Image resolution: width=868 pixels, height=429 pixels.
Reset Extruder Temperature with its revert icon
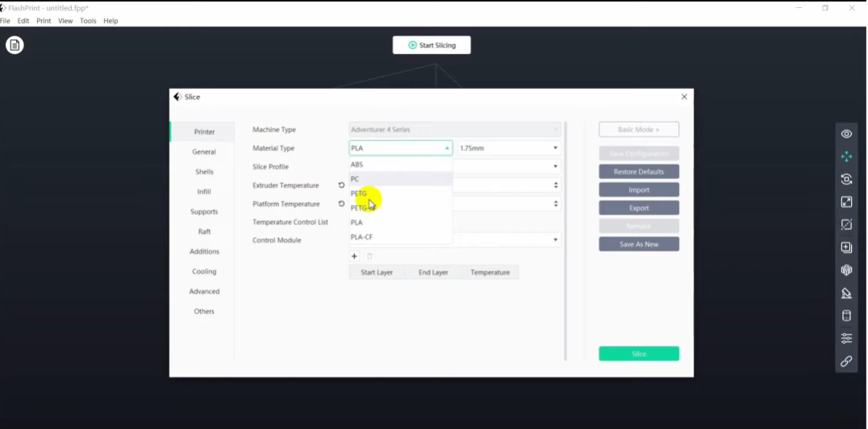pos(341,185)
